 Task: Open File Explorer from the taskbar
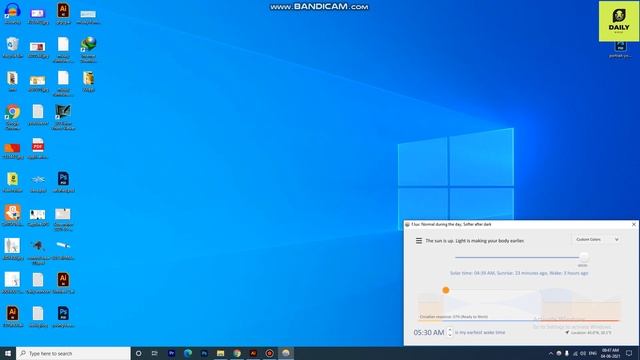click(x=220, y=353)
